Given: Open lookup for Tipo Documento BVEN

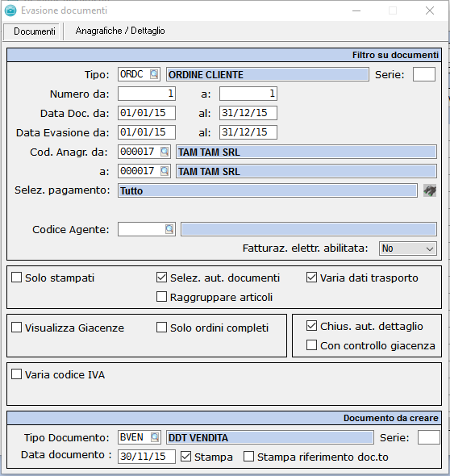Looking at the screenshot, I should (155, 437).
